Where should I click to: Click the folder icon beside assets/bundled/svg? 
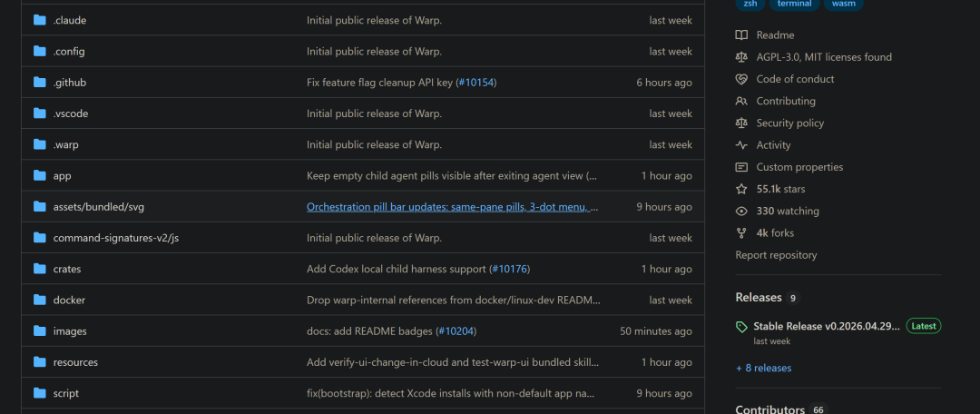[40, 206]
